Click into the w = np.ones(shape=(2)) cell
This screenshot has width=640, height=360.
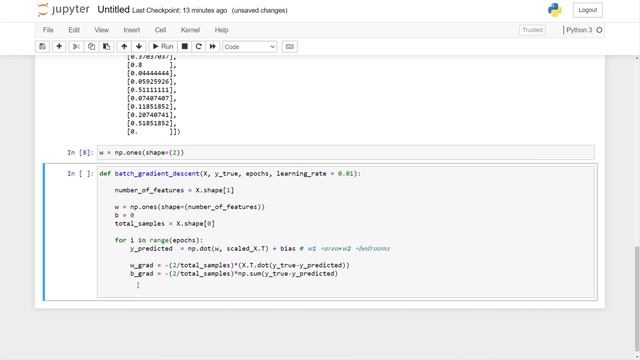[x=346, y=152]
